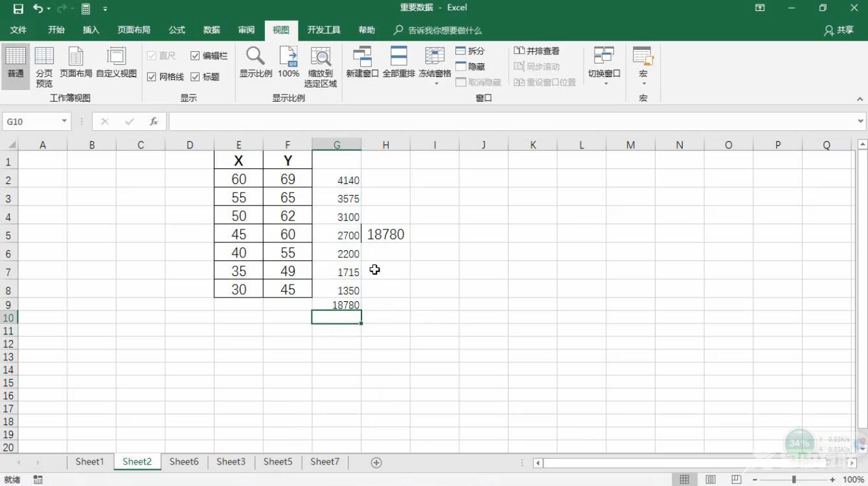Switch to Sheet1 tab

point(89,461)
